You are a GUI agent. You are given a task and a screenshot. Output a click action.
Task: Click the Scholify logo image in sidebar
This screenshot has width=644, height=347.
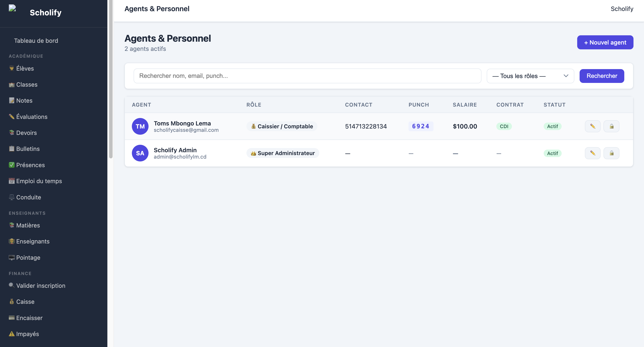(12, 8)
